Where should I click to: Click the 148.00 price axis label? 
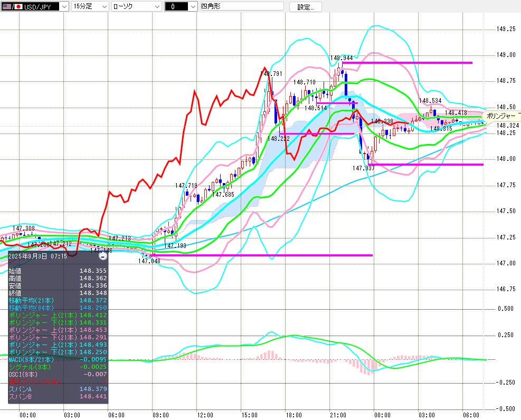coord(506,159)
